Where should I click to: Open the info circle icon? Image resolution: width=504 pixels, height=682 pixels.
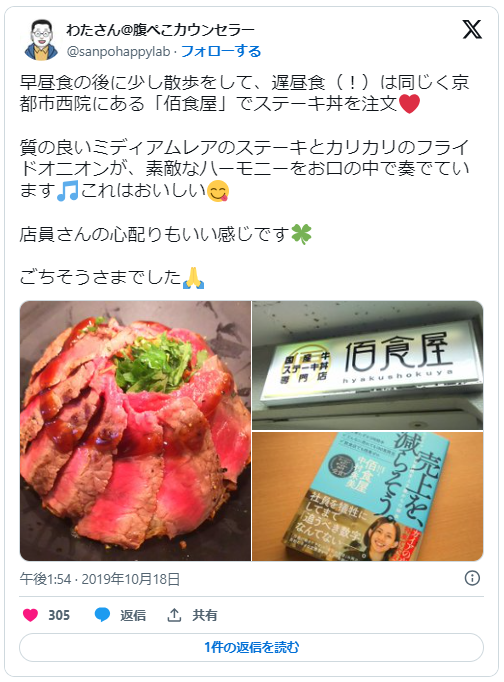tap(472, 578)
